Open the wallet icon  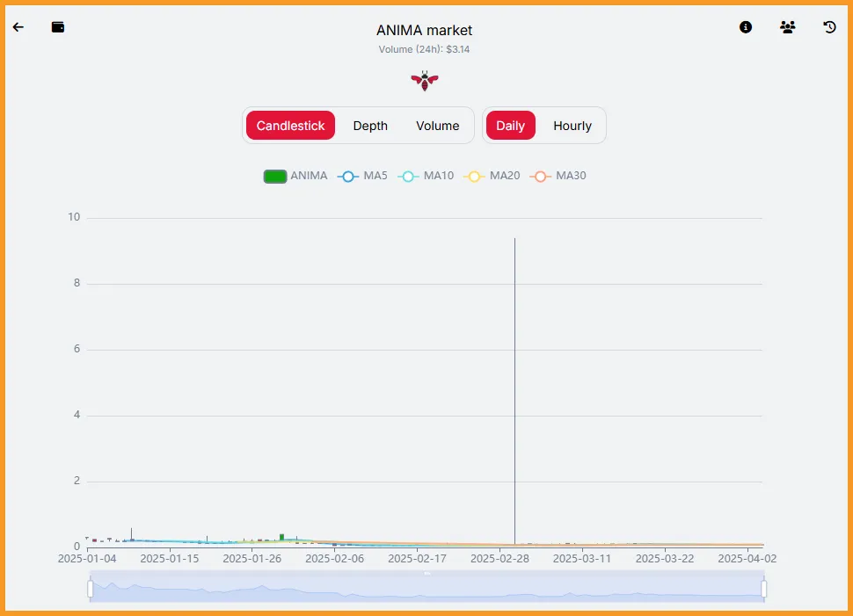[x=58, y=27]
